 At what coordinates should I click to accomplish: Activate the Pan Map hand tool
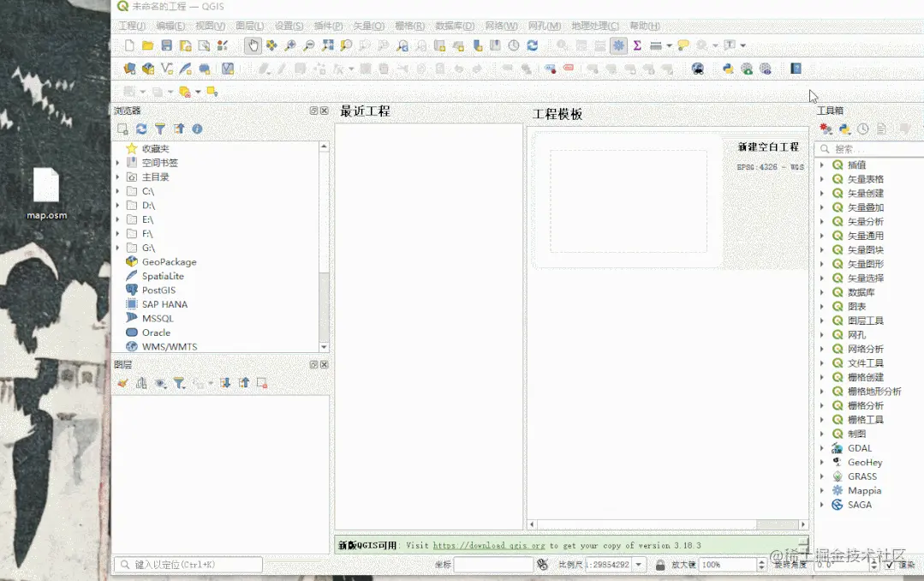click(x=253, y=45)
